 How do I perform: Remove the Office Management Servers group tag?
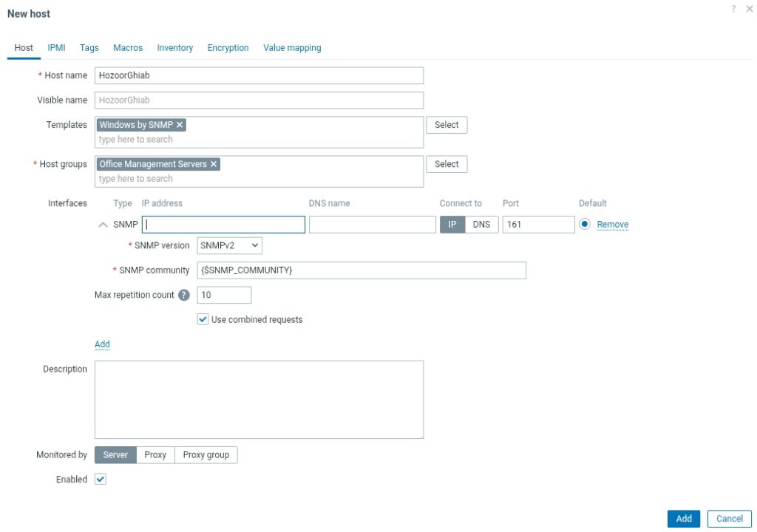pyautogui.click(x=214, y=164)
